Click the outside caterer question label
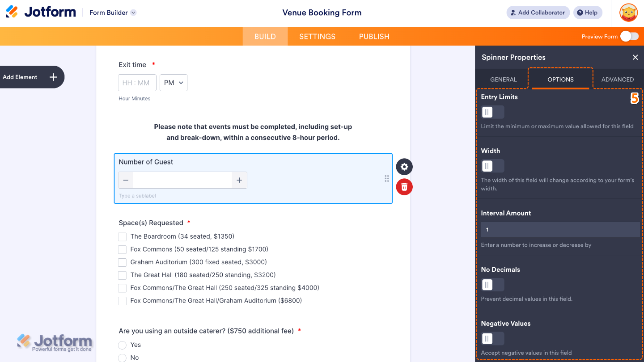644x362 pixels. 206,331
